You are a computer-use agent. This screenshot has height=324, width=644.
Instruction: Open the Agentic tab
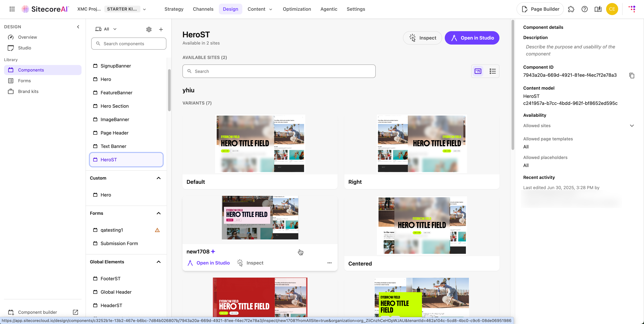pos(329,9)
